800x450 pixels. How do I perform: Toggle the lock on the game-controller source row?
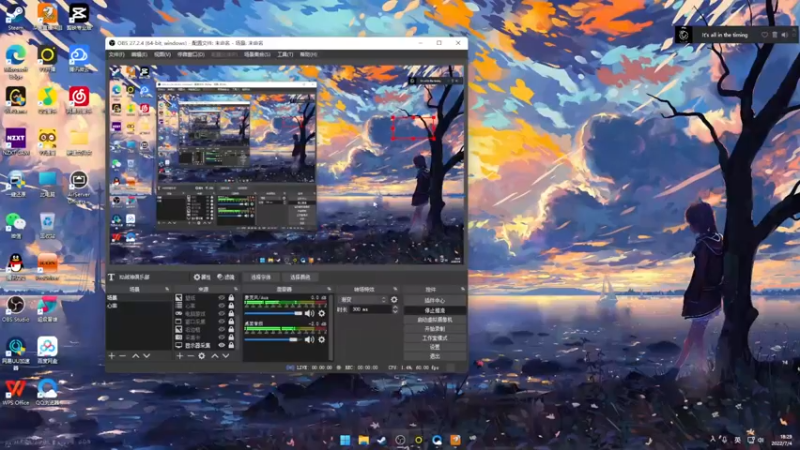tap(231, 313)
